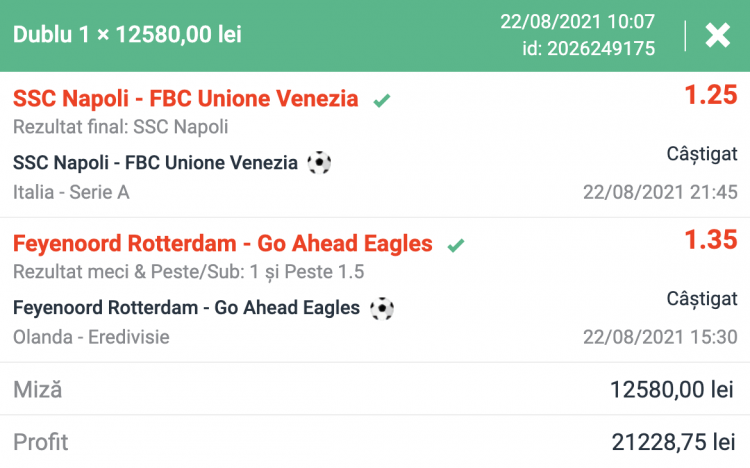Click the bet placement date 22/08/2021 10:07

[x=591, y=22]
